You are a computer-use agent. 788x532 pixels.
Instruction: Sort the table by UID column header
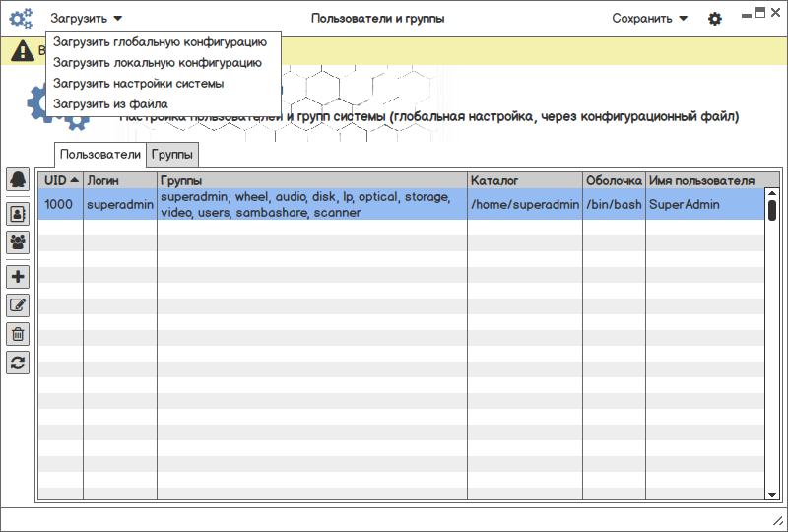(x=61, y=180)
